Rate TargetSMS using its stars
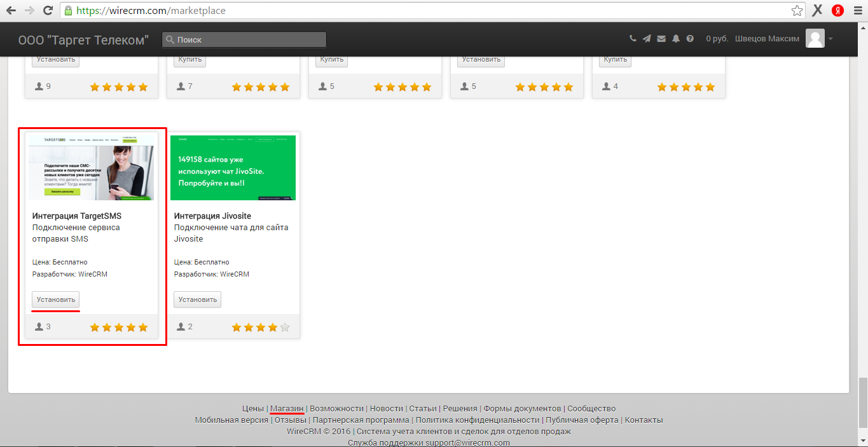This screenshot has height=447, width=868. click(x=119, y=327)
